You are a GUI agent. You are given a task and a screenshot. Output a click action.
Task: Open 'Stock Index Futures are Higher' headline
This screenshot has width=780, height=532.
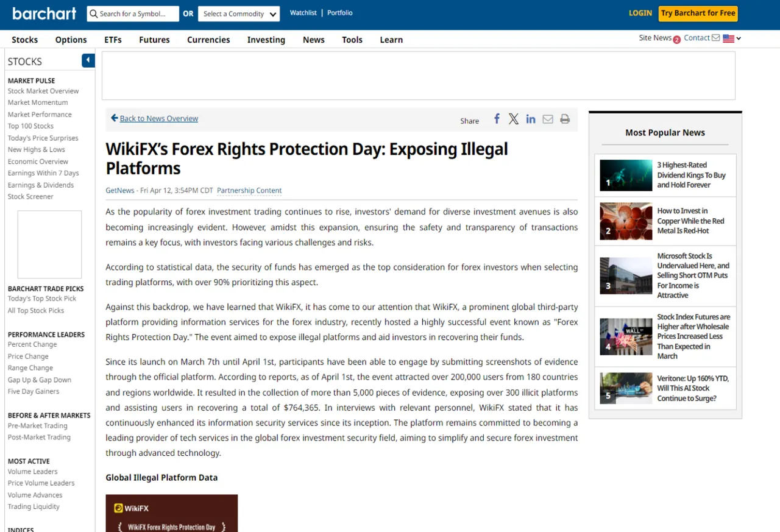click(693, 336)
